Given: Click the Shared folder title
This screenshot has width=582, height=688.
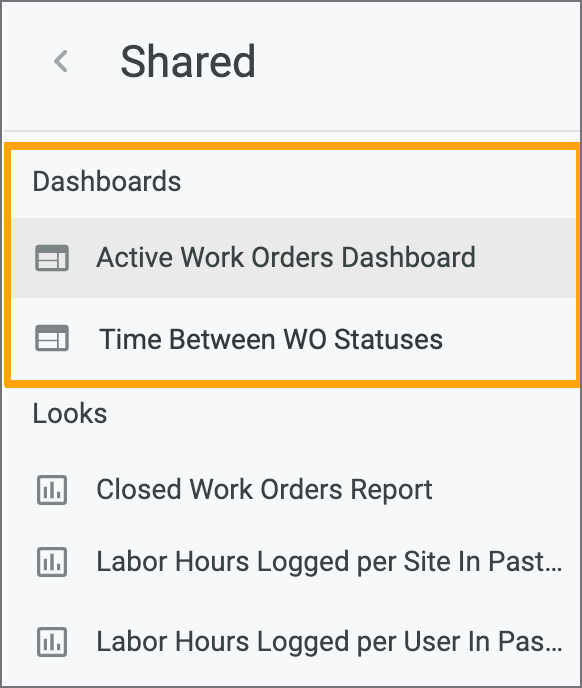Looking at the screenshot, I should tap(188, 61).
